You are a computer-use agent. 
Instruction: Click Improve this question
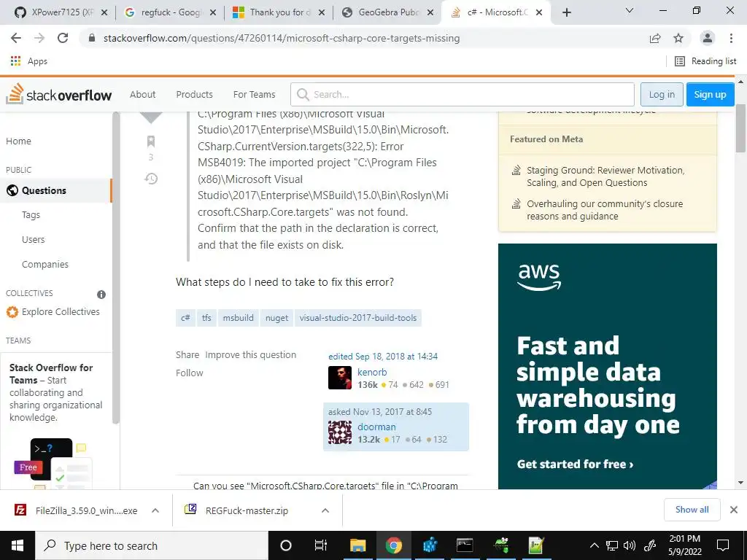coord(251,355)
